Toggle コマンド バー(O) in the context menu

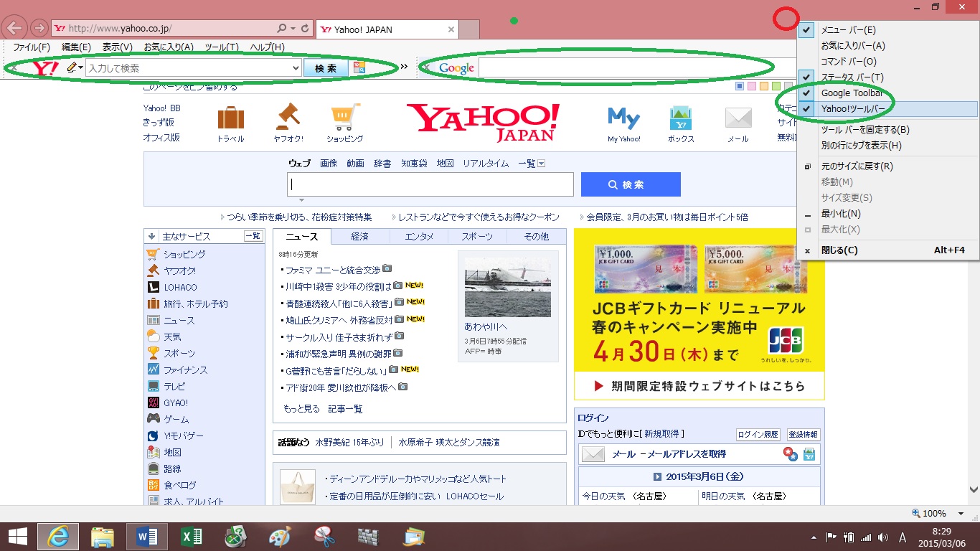pos(887,62)
